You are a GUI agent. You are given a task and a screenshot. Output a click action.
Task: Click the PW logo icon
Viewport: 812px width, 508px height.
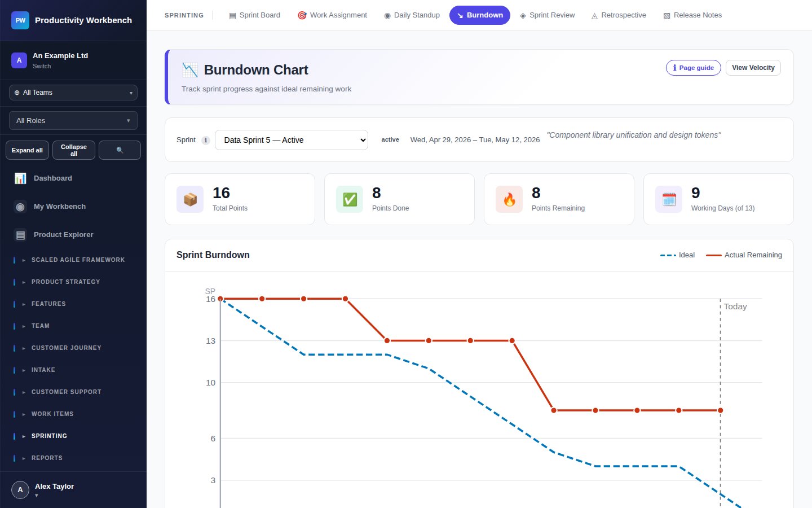[20, 20]
